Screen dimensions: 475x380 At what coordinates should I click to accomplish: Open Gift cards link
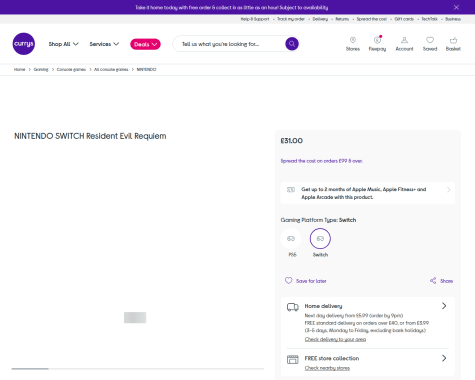[404, 19]
